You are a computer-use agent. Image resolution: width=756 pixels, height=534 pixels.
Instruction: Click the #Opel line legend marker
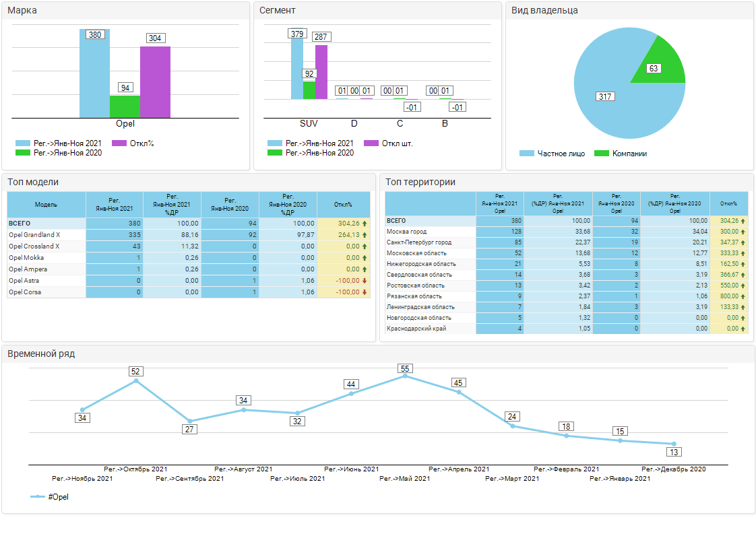38,497
